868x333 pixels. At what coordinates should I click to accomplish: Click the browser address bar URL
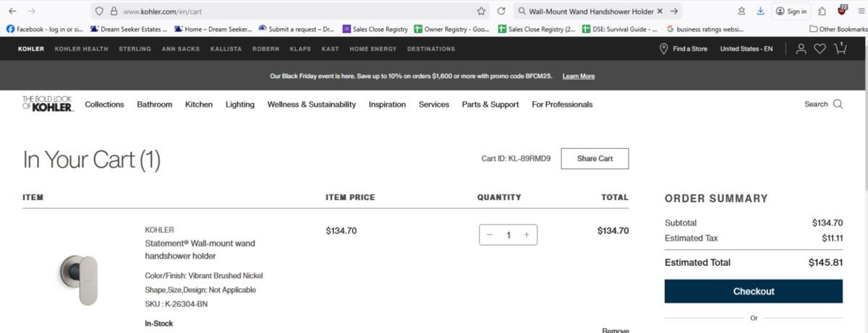[x=289, y=12]
